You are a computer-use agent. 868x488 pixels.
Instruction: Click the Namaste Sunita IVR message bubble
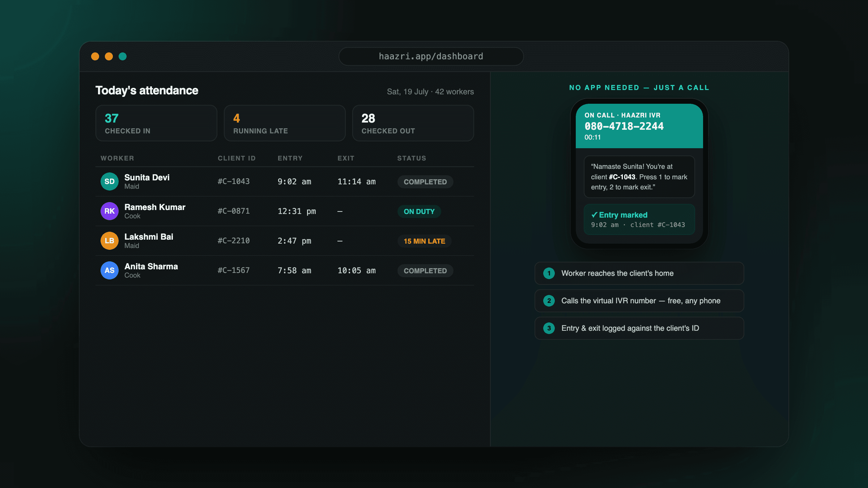639,177
